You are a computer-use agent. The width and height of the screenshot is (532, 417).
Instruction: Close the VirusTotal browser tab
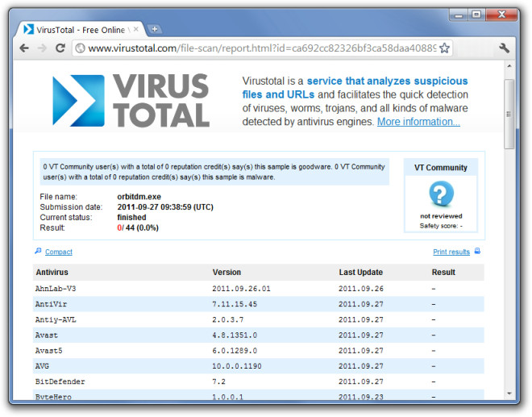(x=135, y=29)
